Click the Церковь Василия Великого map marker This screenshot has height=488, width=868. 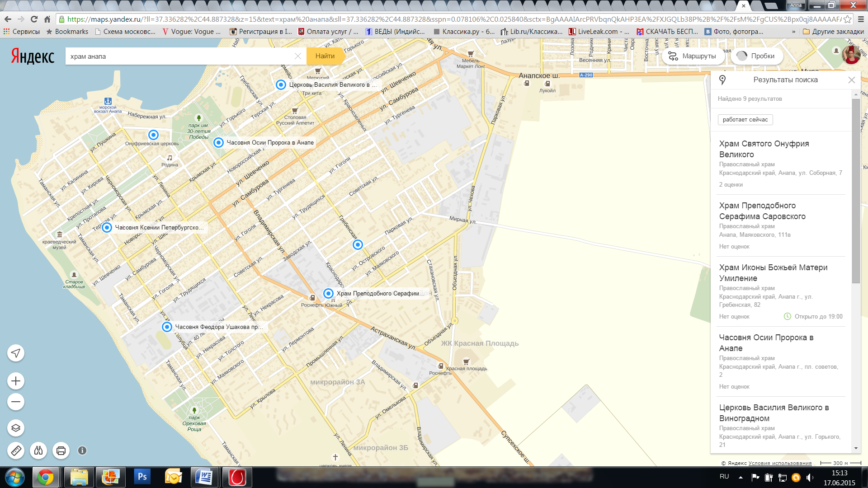(281, 84)
